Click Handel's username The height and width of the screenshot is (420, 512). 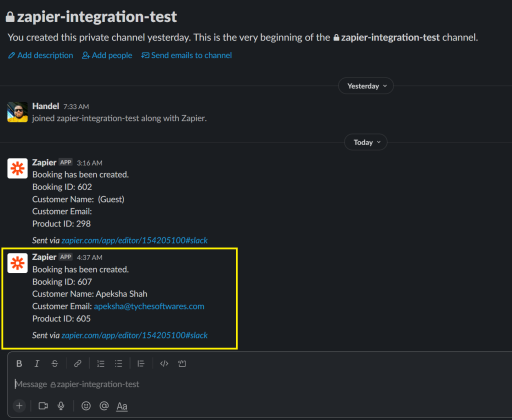pos(45,106)
